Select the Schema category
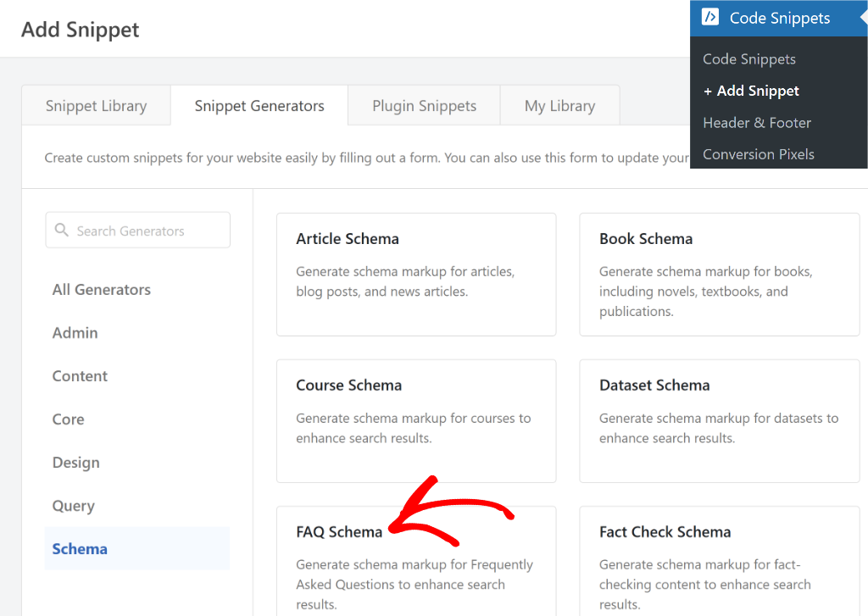The image size is (868, 616). click(137, 548)
